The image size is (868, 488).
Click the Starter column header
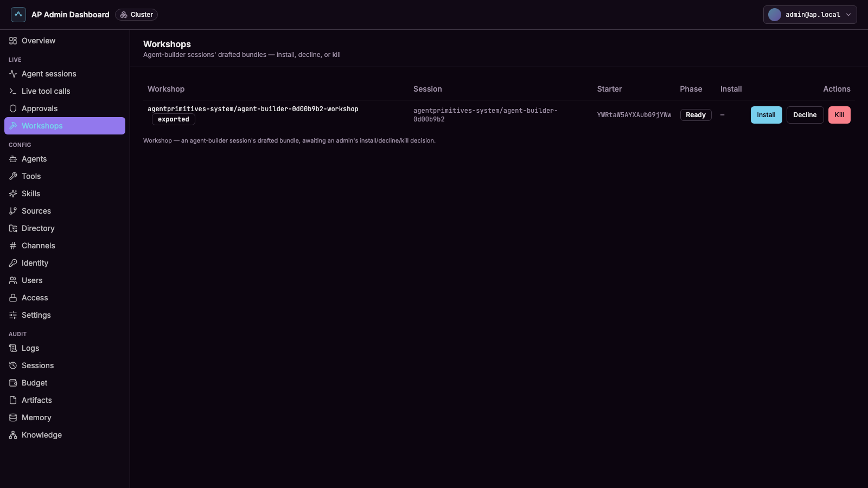pyautogui.click(x=610, y=89)
